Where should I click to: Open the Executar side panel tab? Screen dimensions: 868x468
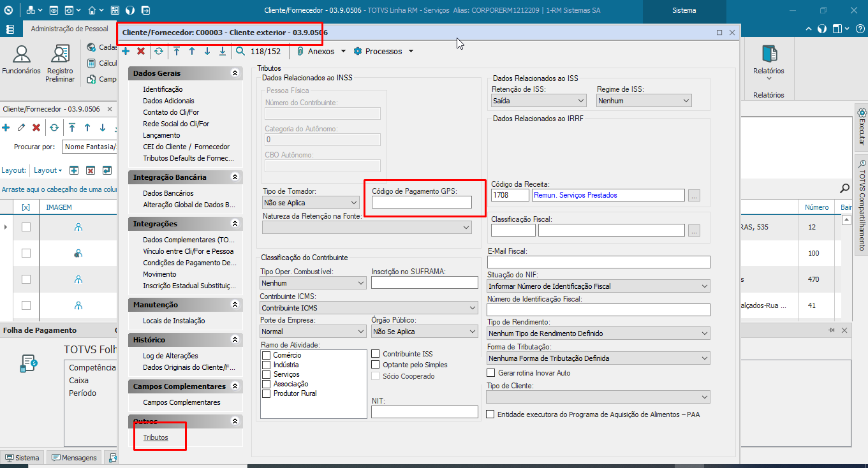click(862, 126)
